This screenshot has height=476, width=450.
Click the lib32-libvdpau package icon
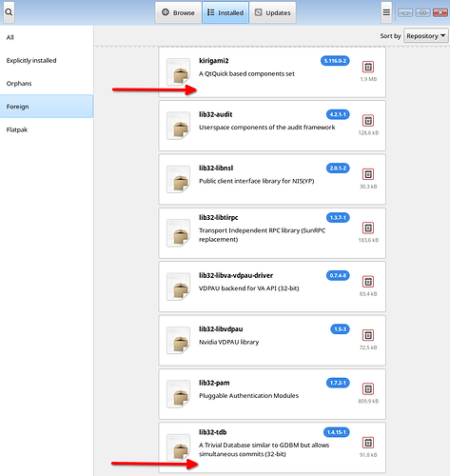(x=179, y=341)
